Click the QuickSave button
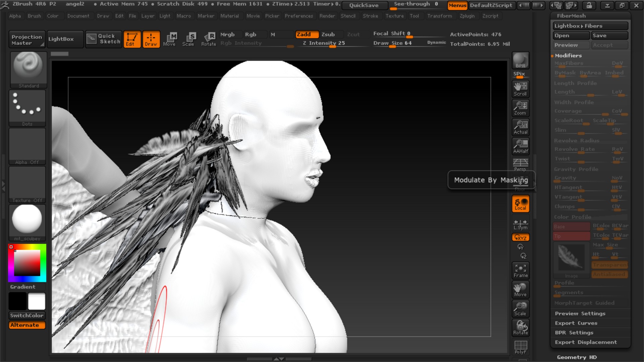 (x=364, y=5)
